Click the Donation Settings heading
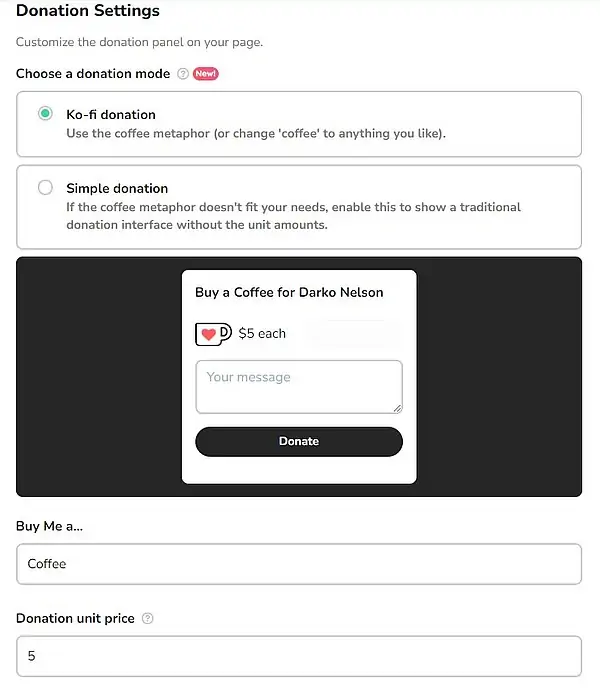Image resolution: width=600 pixels, height=689 pixels. click(x=88, y=11)
